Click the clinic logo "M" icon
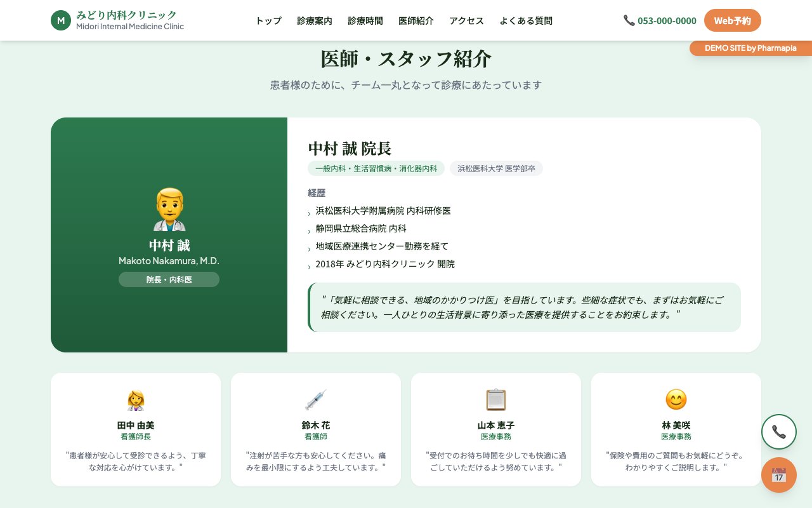The width and height of the screenshot is (812, 508). pyautogui.click(x=61, y=20)
